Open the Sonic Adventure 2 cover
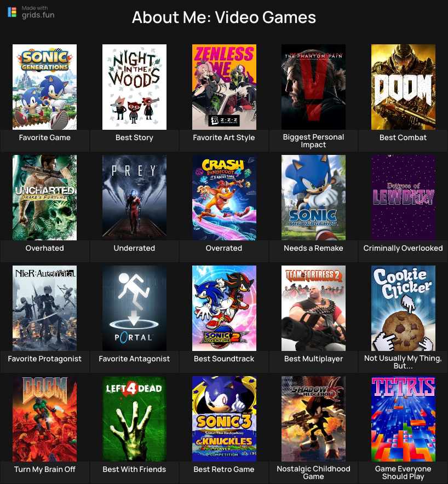 (224, 308)
